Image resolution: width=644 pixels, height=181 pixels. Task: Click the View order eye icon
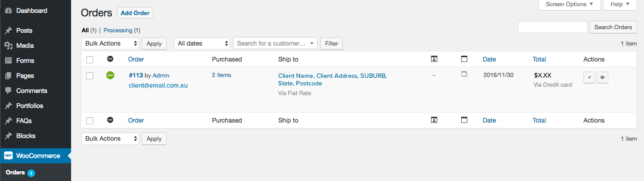(602, 77)
